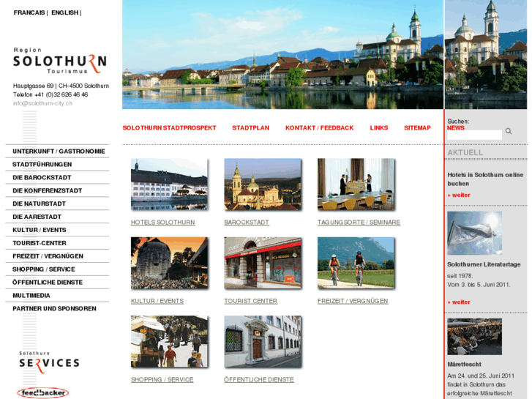Open Shopping / Service caption link

(162, 380)
